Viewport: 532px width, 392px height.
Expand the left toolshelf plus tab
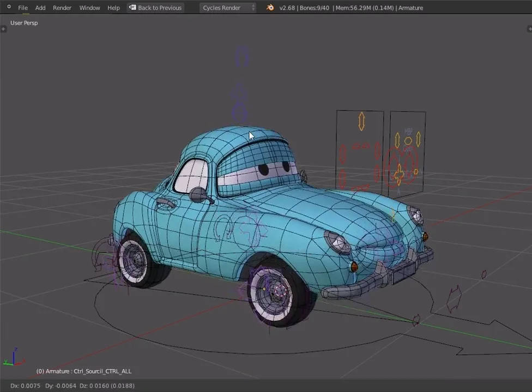[x=3, y=29]
